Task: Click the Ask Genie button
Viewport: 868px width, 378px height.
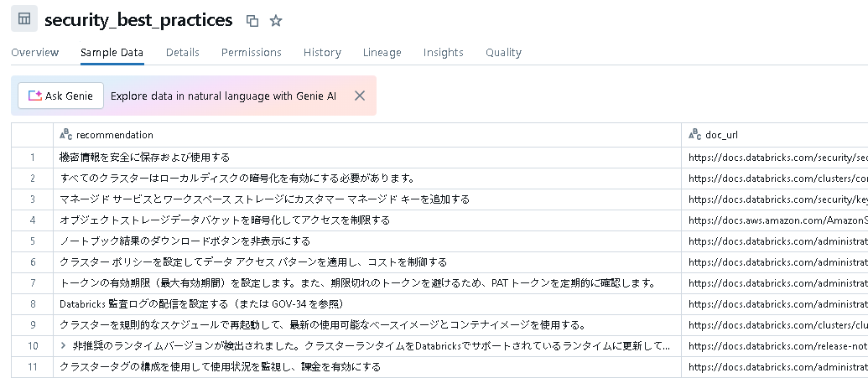Action: click(61, 96)
